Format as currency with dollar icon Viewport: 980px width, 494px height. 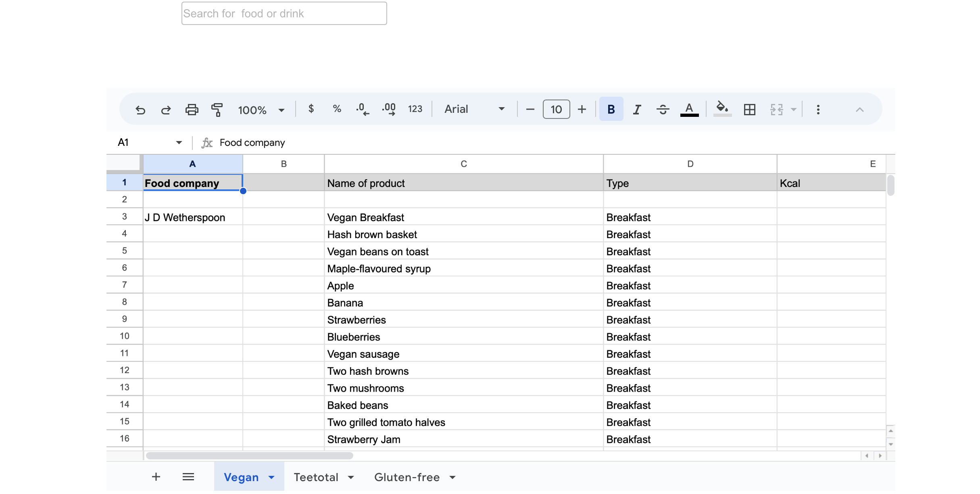[x=311, y=109]
